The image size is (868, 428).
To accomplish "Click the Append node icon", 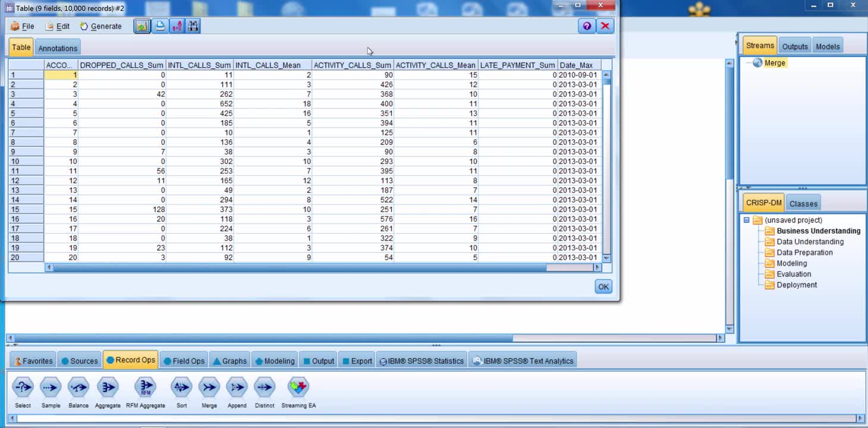I will pos(237,388).
